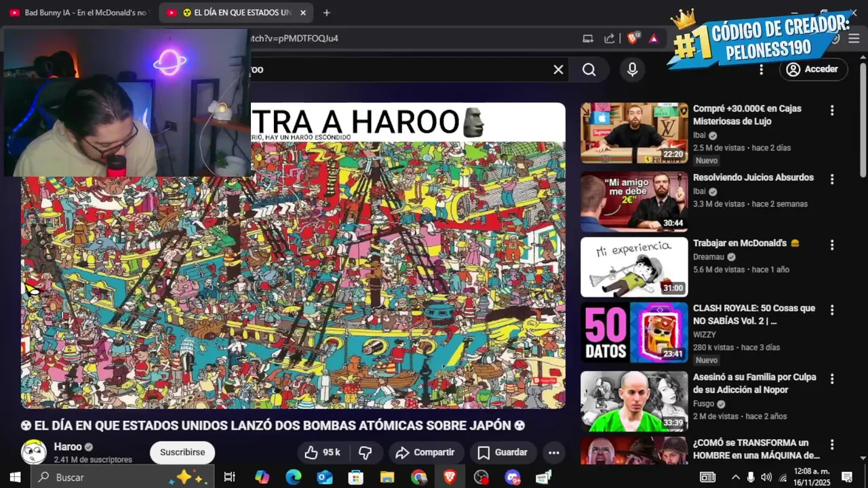868x488 pixels.
Task: Show hidden system tray icons chevron
Action: click(735, 477)
